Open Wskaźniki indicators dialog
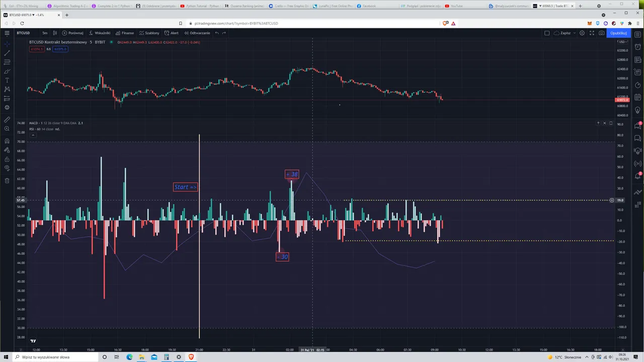 pyautogui.click(x=100, y=33)
